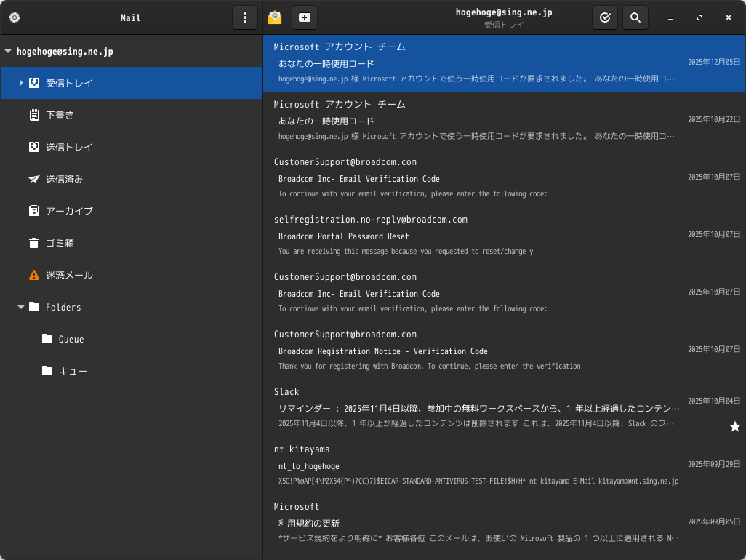Minimize the Mail window
The image size is (746, 560).
point(670,17)
